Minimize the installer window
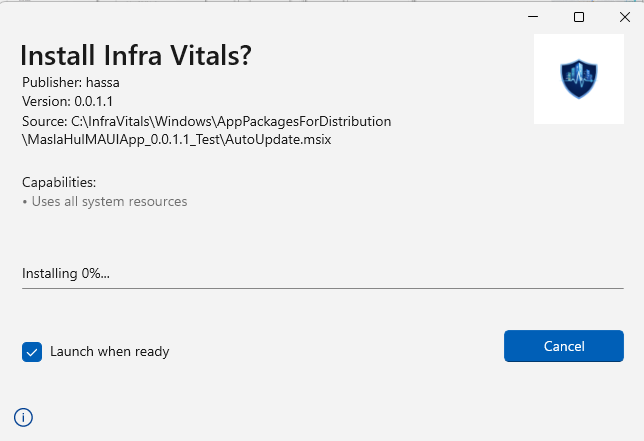 [533, 17]
